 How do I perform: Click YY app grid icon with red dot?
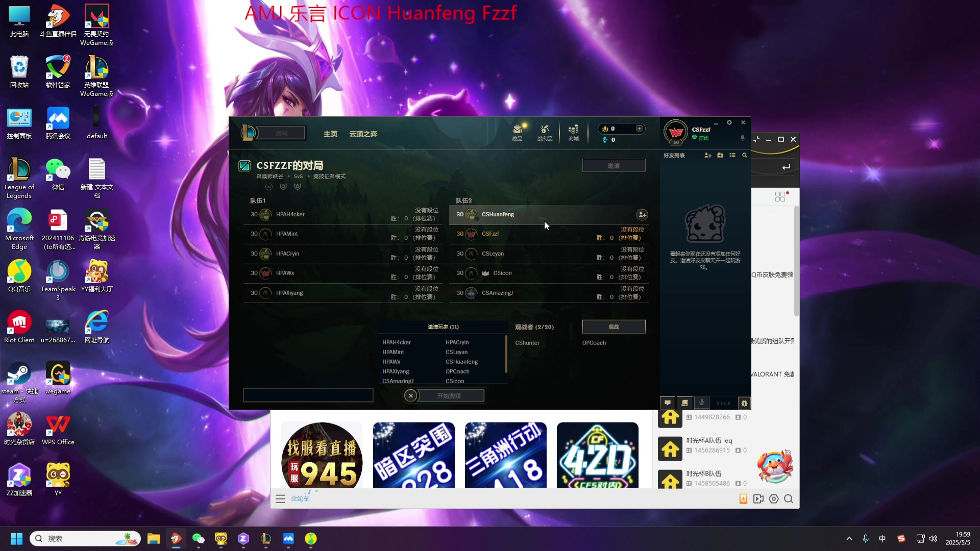tap(780, 196)
